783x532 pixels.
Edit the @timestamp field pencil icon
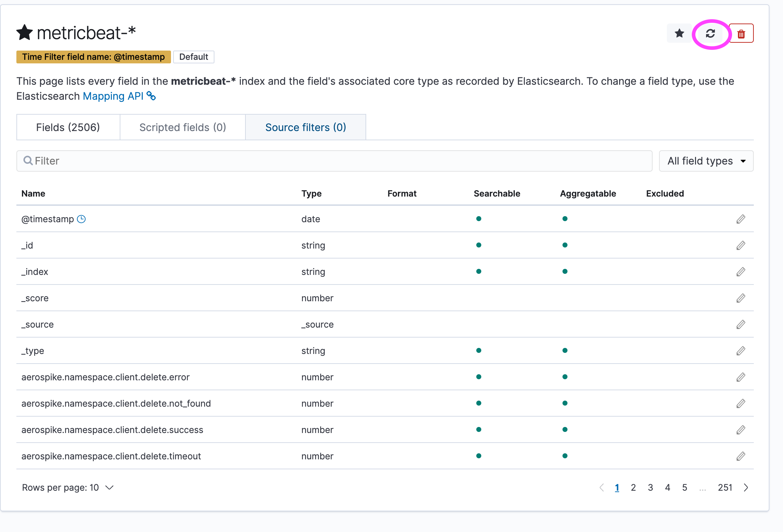pyautogui.click(x=741, y=219)
